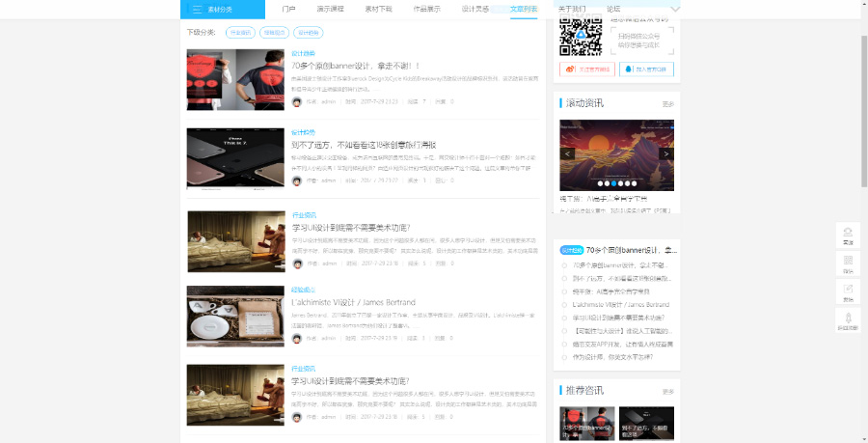Click the WeChat QR code image

pyautogui.click(x=581, y=35)
